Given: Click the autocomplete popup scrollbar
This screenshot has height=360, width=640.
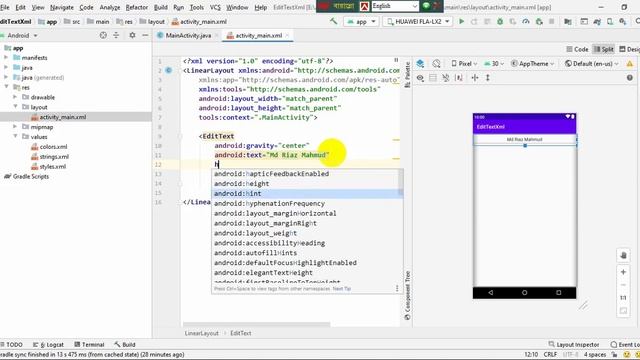Looking at the screenshot, I should tap(401, 182).
